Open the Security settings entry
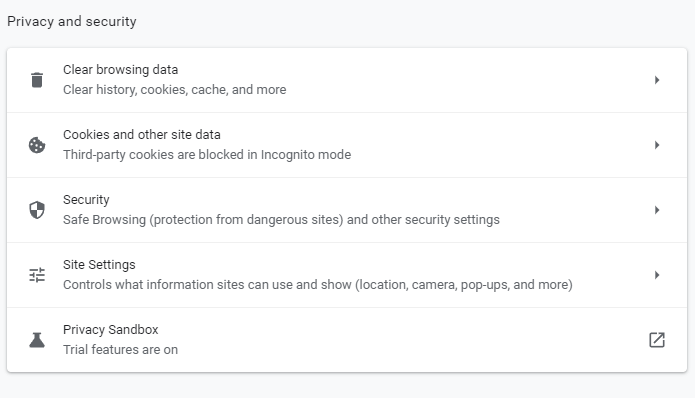695x398 pixels. point(347,210)
